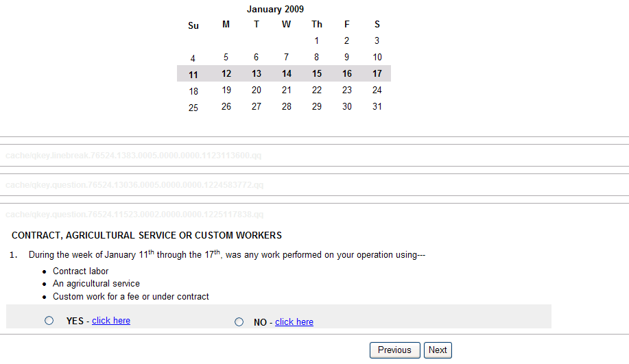Select January 14 on the calendar
This screenshot has width=629, height=364.
287,73
